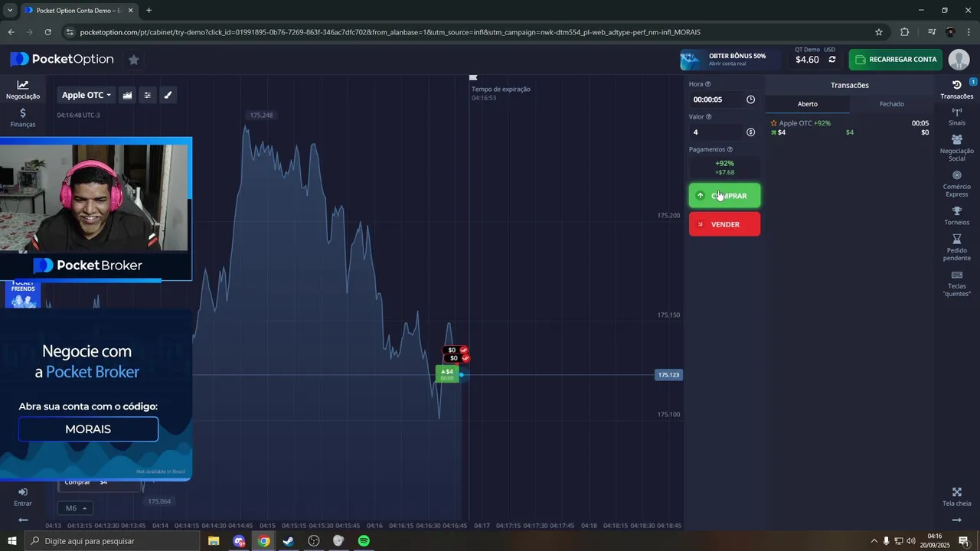Open File Explorer from taskbar
980x551 pixels.
click(214, 541)
